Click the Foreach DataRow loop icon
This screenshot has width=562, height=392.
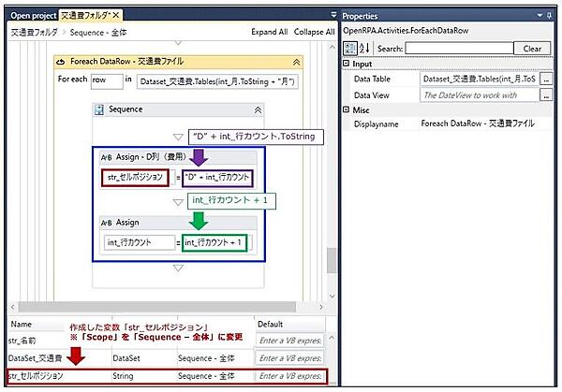pyautogui.click(x=61, y=62)
